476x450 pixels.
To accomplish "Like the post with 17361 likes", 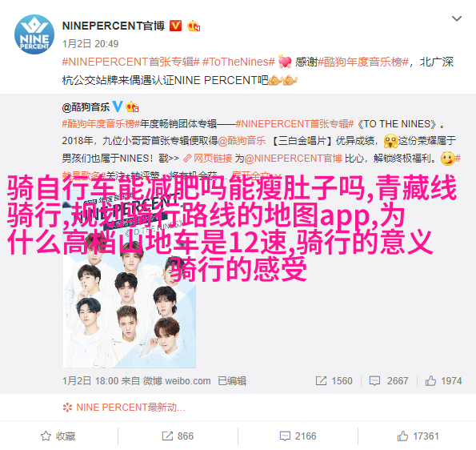I will [418, 436].
